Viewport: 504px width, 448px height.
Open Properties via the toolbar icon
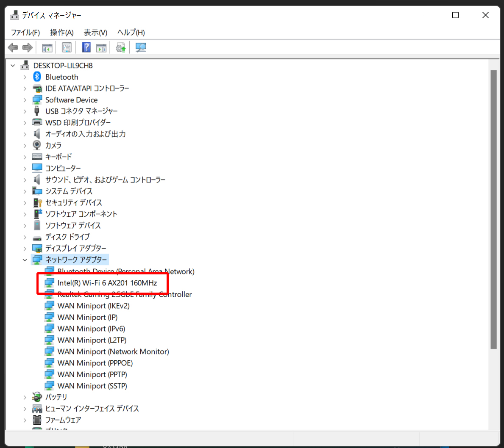point(67,47)
